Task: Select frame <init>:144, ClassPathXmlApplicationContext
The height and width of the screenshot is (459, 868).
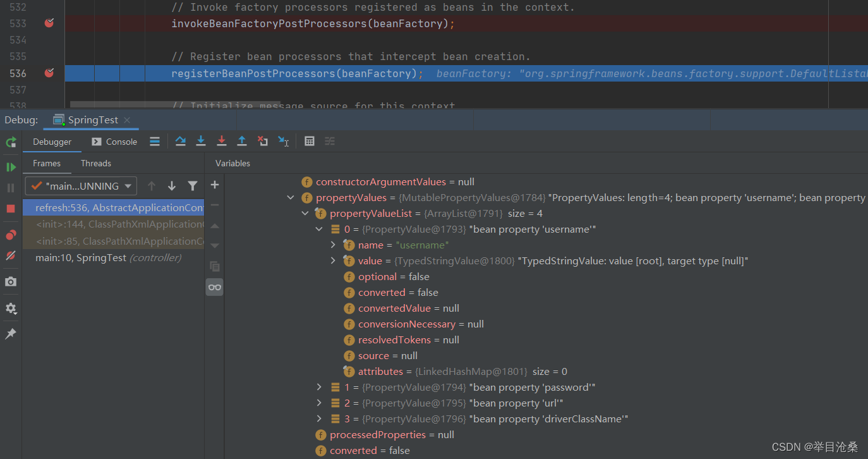Action: [x=113, y=224]
